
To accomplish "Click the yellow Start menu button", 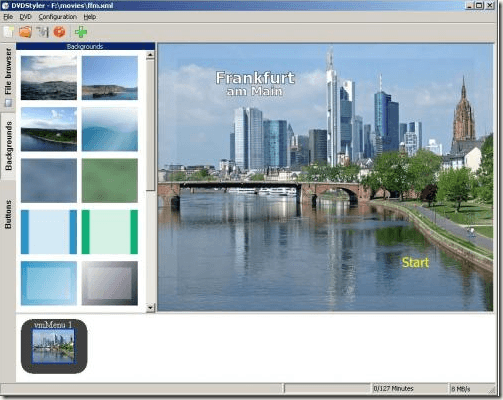I will coord(415,263).
